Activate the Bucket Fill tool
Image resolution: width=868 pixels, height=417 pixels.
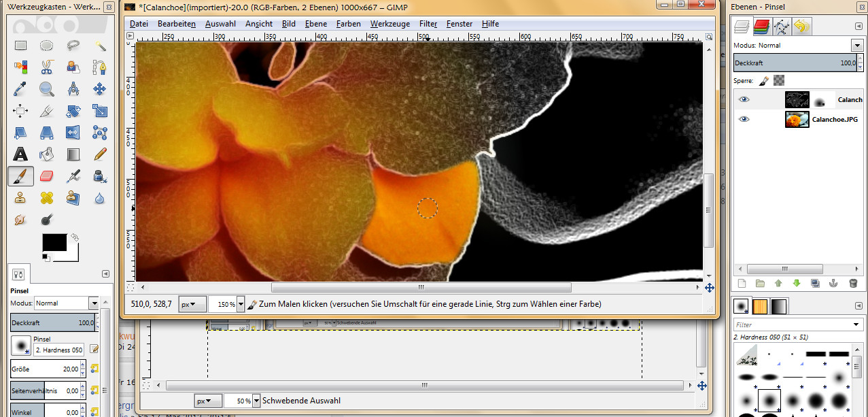pos(47,154)
